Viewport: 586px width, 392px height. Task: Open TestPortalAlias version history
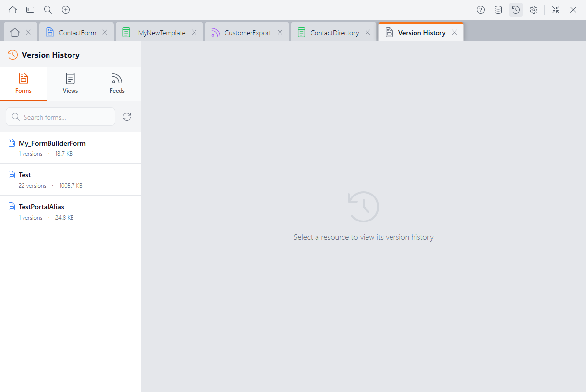[x=70, y=211]
